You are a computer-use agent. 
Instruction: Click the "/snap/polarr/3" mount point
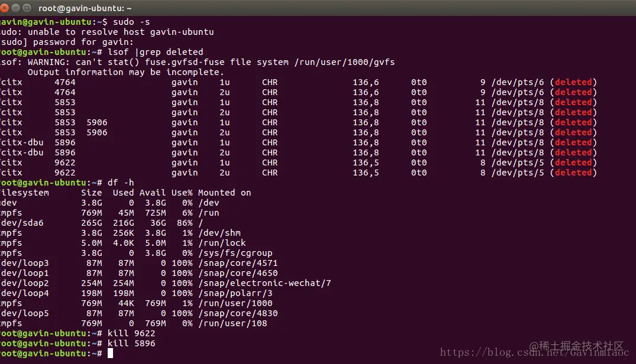coord(235,293)
